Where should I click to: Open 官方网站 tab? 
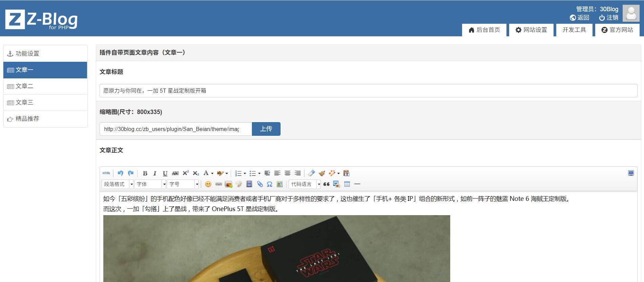point(617,30)
